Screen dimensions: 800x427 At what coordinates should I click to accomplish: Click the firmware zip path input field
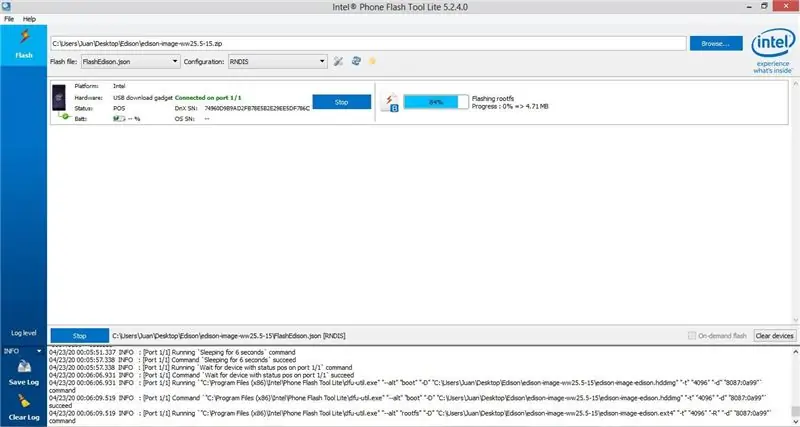tap(368, 43)
